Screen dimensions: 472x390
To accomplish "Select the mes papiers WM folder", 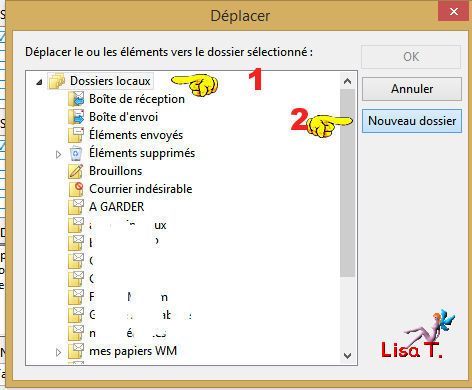I will pos(133,351).
